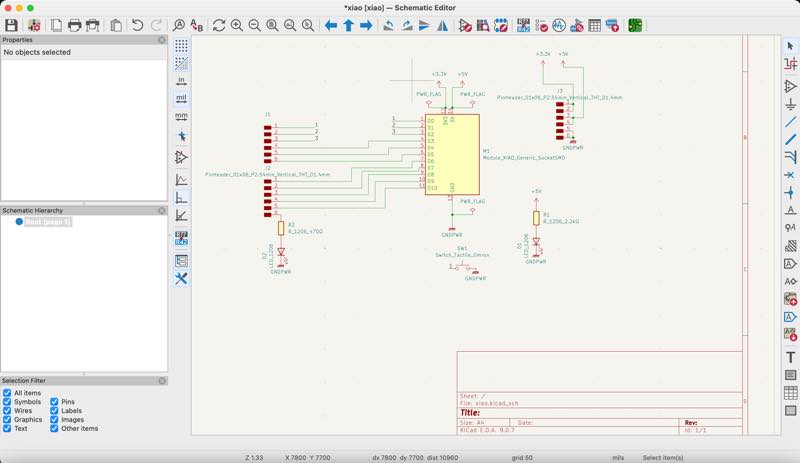The height and width of the screenshot is (463, 800).
Task: Toggle grid display button
Action: [x=181, y=45]
